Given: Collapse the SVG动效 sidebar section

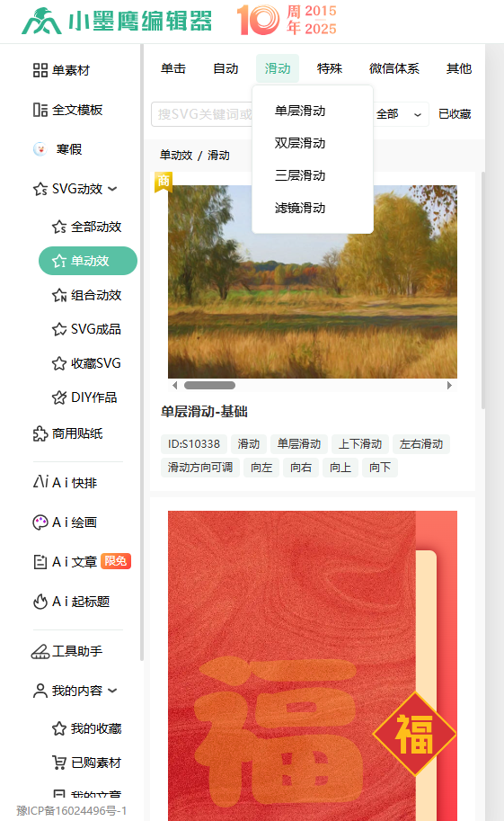Looking at the screenshot, I should (112, 189).
